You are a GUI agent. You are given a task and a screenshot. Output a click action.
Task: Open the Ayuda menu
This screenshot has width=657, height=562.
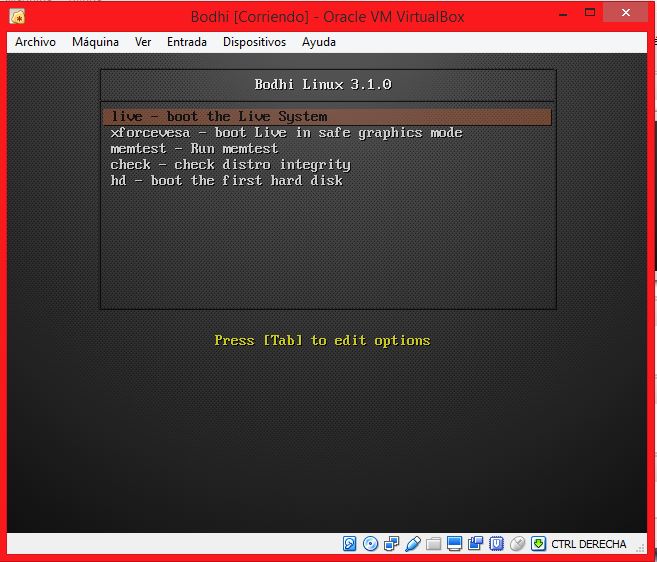tap(319, 42)
